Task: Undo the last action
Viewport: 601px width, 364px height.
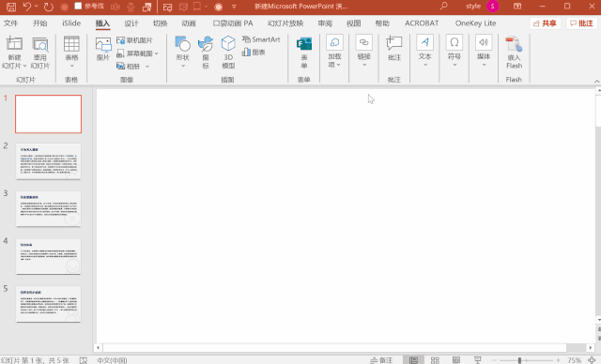Action: click(26, 7)
